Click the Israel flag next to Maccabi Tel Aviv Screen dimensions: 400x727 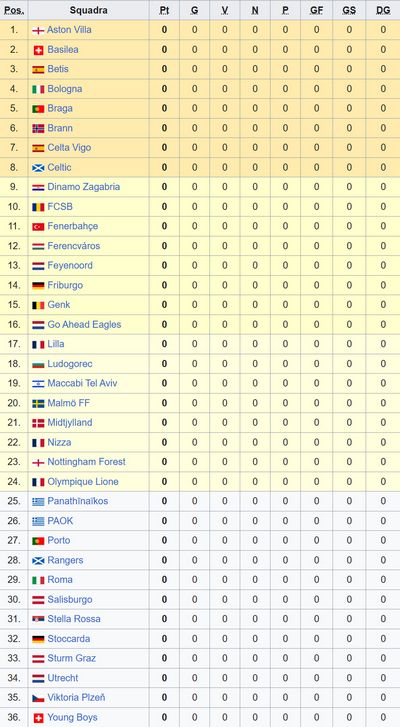click(x=38, y=384)
